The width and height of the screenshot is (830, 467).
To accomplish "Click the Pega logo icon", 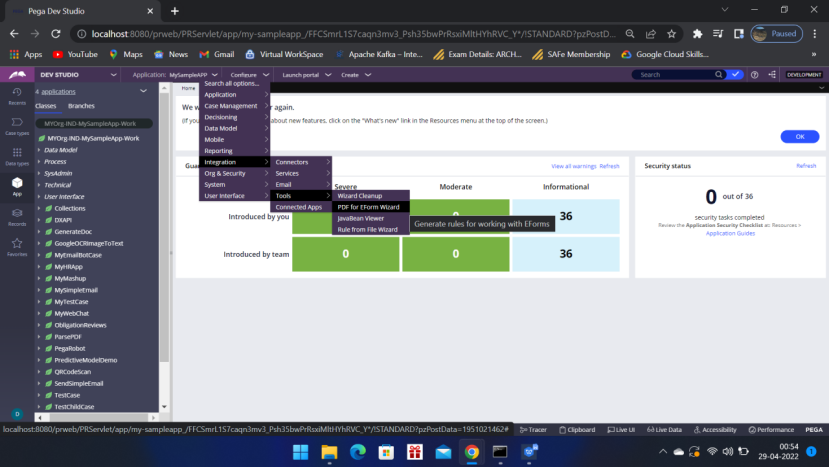I will click(17, 75).
